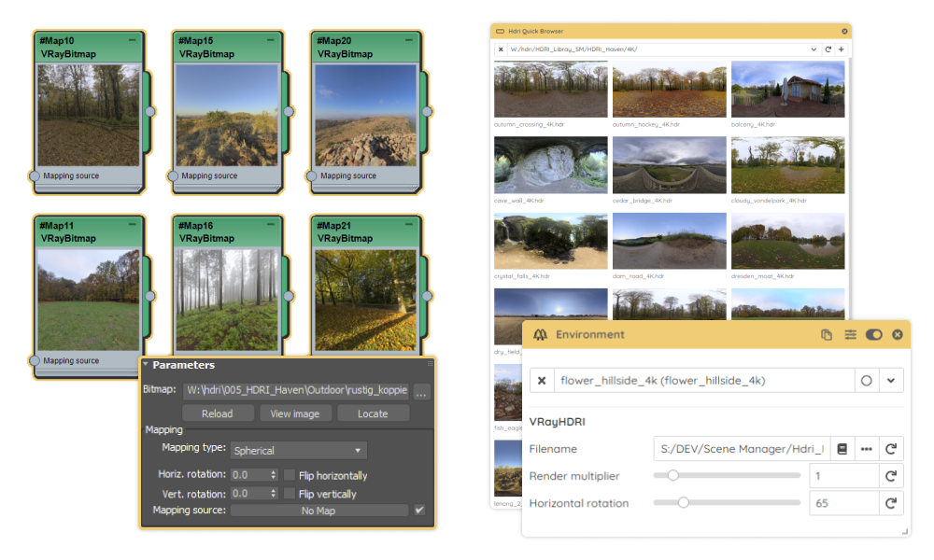Collapse the #Map15 node
This screenshot has width=934, height=560.
tap(271, 40)
